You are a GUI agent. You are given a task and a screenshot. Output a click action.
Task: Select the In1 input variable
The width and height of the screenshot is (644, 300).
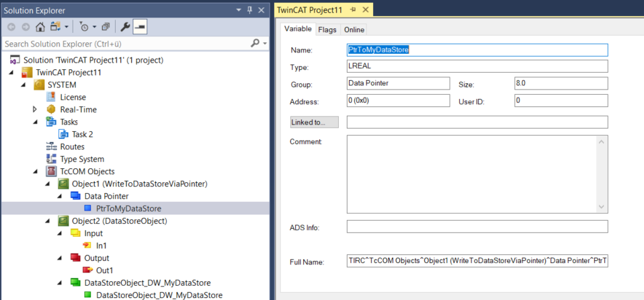(102, 246)
